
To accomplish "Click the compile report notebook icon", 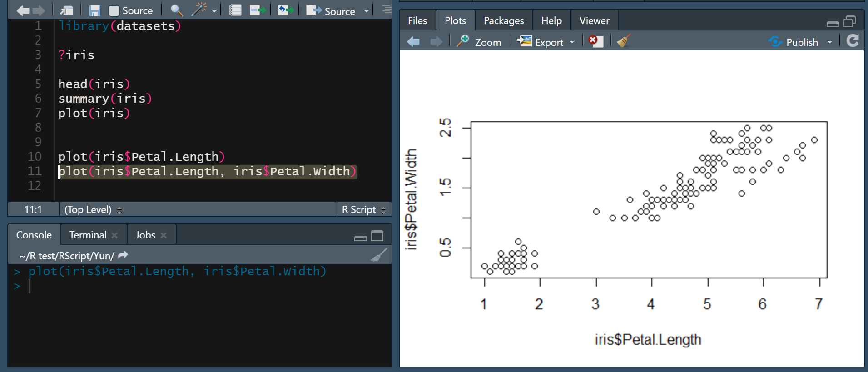I will click(235, 10).
